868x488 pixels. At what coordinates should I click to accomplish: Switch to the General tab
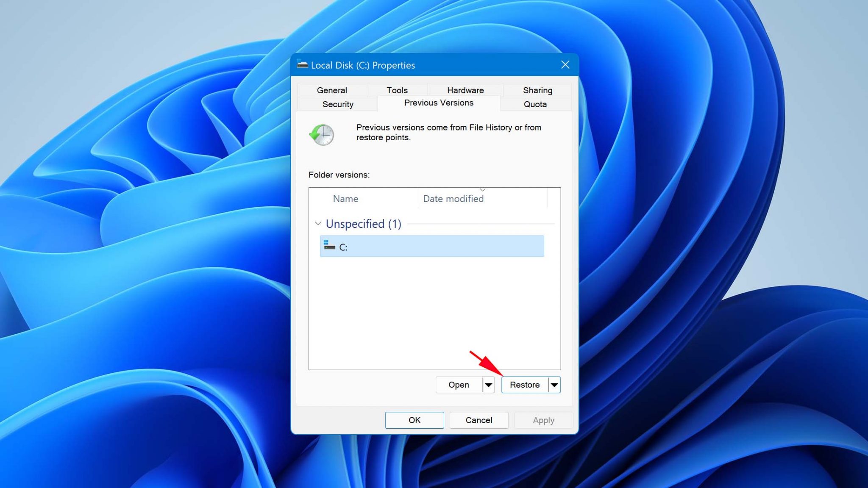coord(332,90)
